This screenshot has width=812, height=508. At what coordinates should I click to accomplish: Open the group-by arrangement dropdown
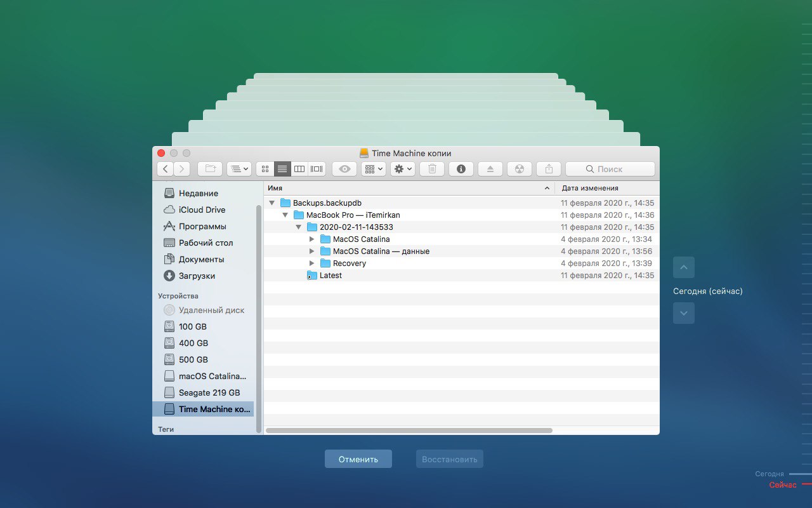pos(374,169)
